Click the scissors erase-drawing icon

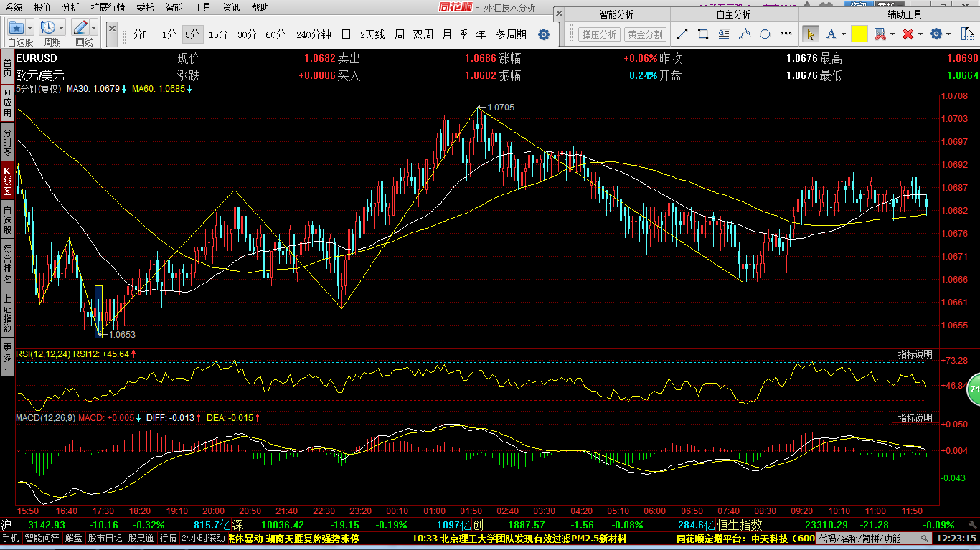tap(880, 34)
